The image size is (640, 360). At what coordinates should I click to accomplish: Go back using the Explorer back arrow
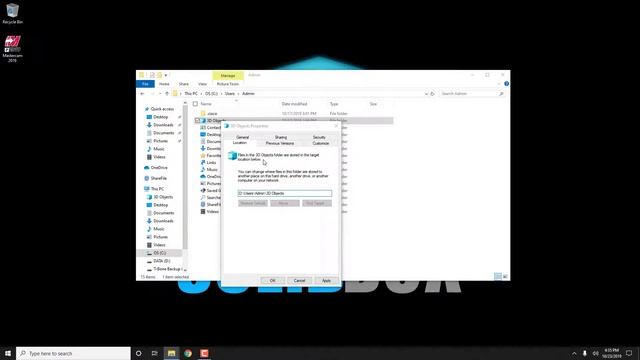(x=142, y=93)
